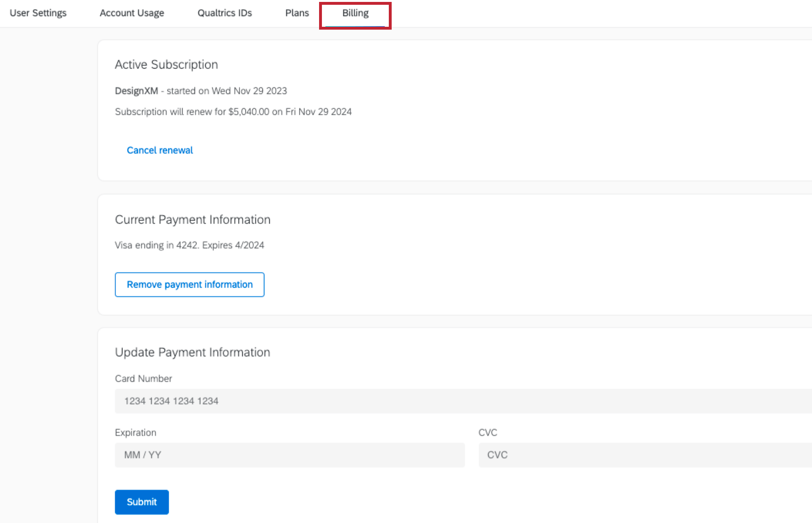
Task: Click the Update Payment Information heading
Action: point(192,352)
